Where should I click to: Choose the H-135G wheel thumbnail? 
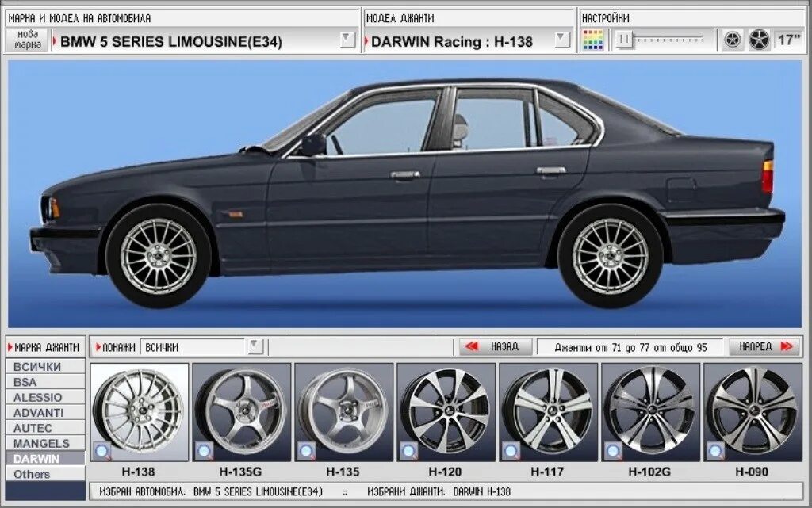coord(241,412)
